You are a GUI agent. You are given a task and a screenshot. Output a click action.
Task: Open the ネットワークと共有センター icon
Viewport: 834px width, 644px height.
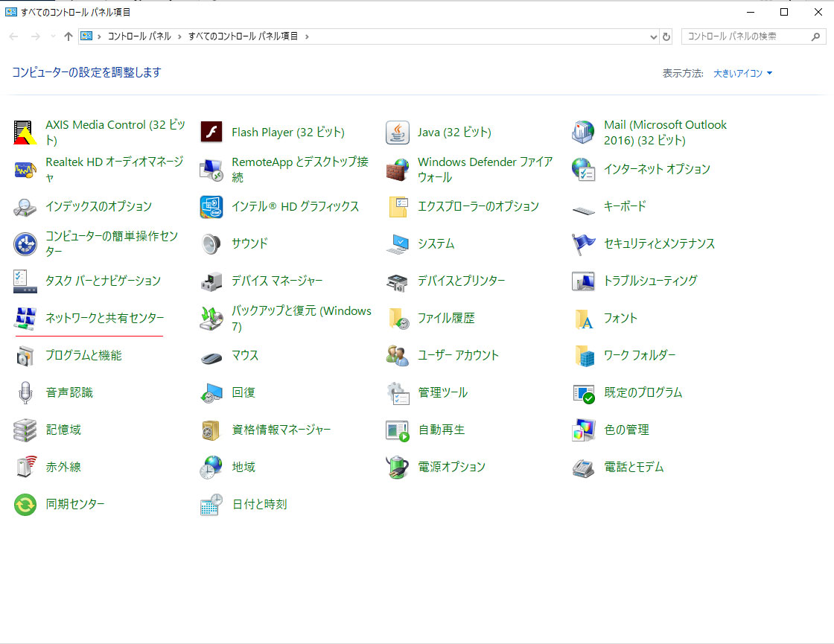(25, 319)
